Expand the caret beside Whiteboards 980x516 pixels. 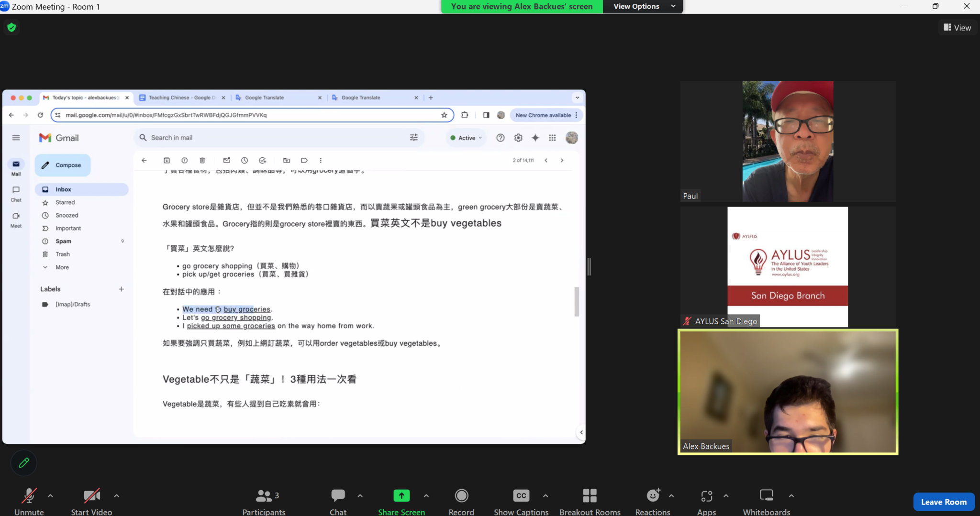791,496
